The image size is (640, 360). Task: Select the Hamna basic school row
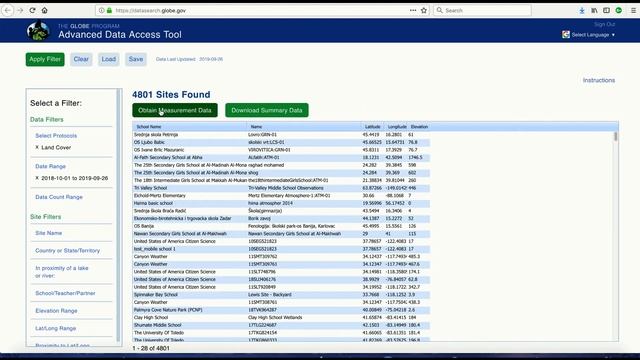281,203
